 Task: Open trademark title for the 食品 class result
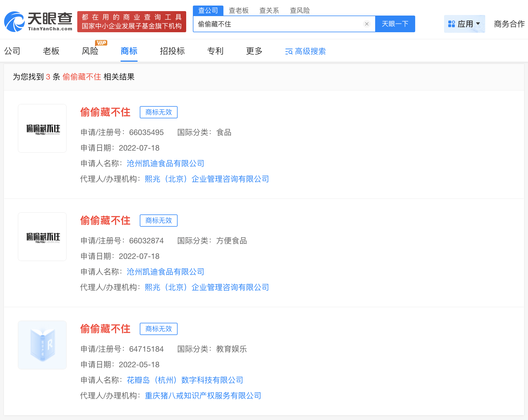pos(105,112)
